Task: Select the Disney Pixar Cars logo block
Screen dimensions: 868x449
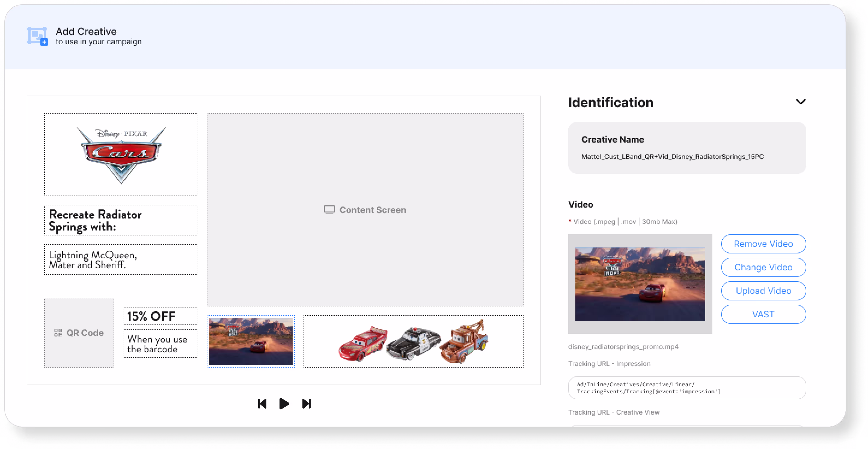Action: (121, 154)
